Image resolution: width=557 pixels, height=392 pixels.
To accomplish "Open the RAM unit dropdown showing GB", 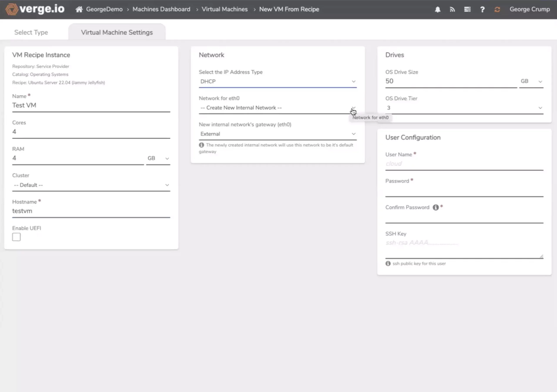I will tap(158, 158).
